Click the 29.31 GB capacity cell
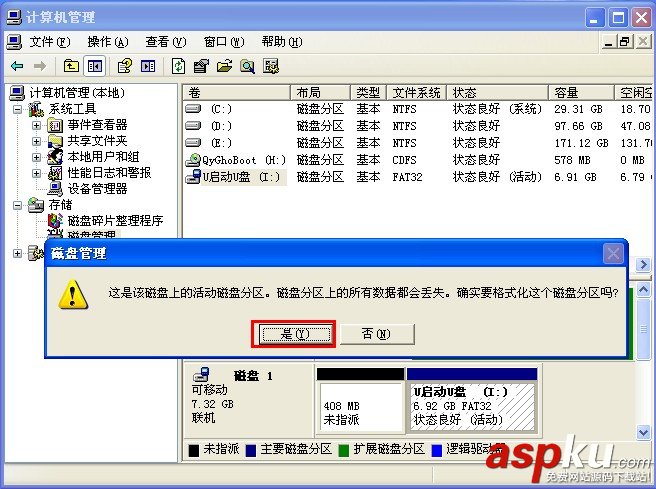 (x=579, y=109)
